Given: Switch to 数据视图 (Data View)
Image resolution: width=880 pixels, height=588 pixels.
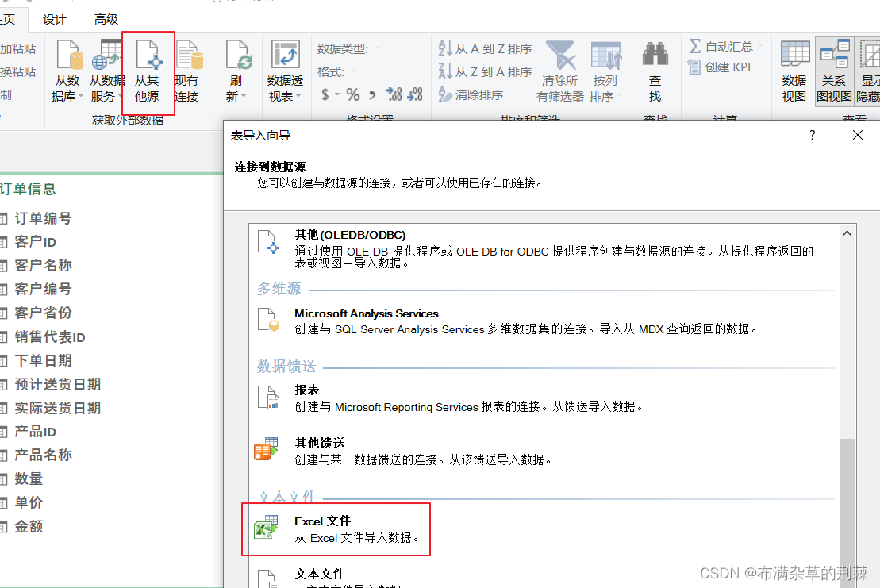Looking at the screenshot, I should (794, 71).
